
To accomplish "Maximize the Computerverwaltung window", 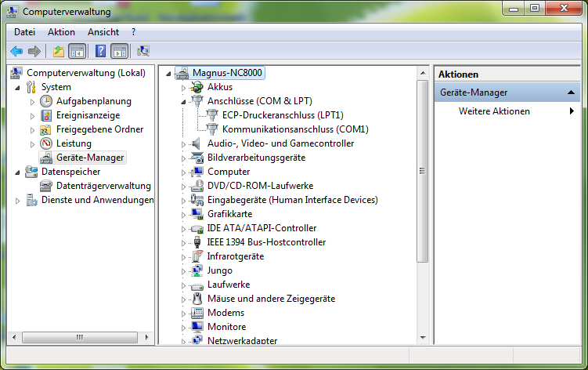I will (x=535, y=9).
